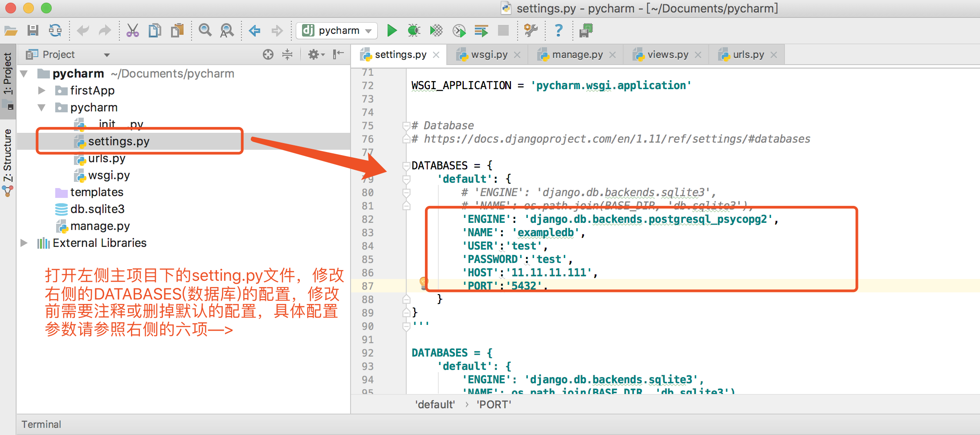Hide the Project panel with hide icon

pyautogui.click(x=339, y=54)
